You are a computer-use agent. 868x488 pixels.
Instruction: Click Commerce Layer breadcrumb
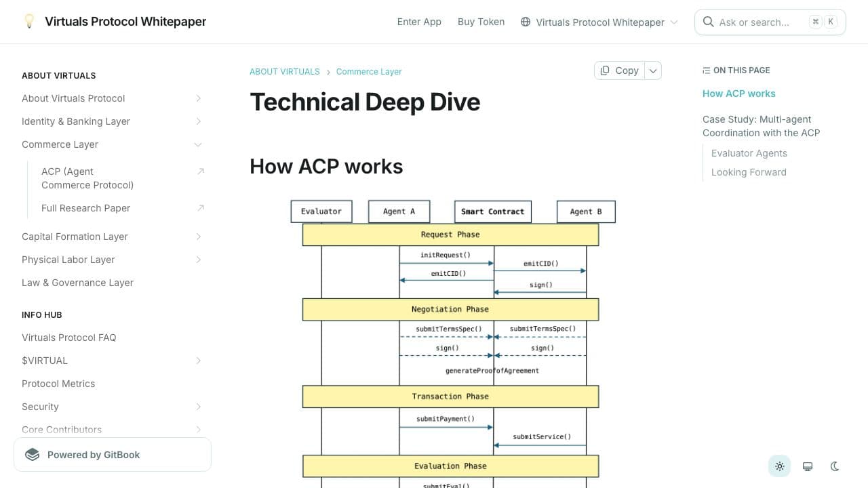369,71
